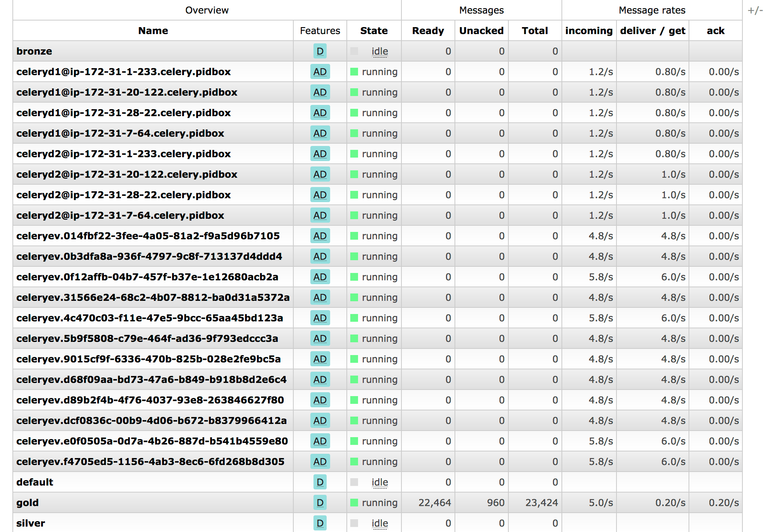Open the default queue link

tap(35, 482)
